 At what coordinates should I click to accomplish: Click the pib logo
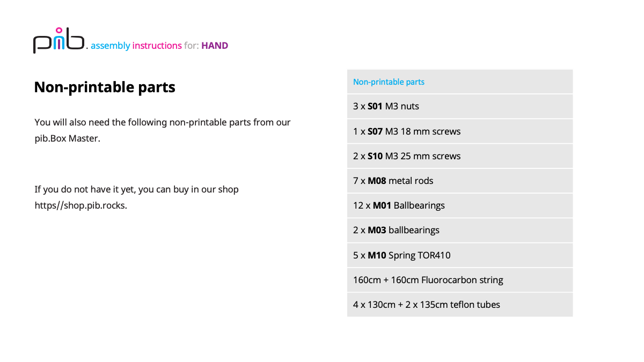59,42
